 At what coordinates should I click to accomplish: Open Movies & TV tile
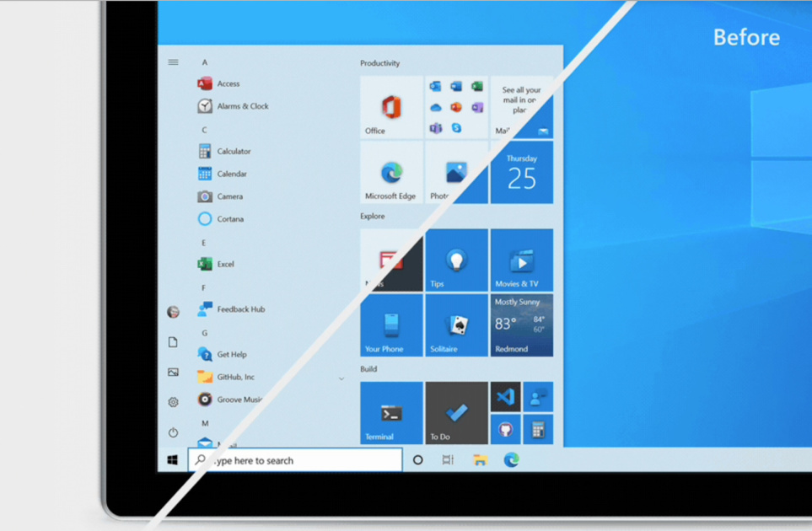click(x=521, y=260)
